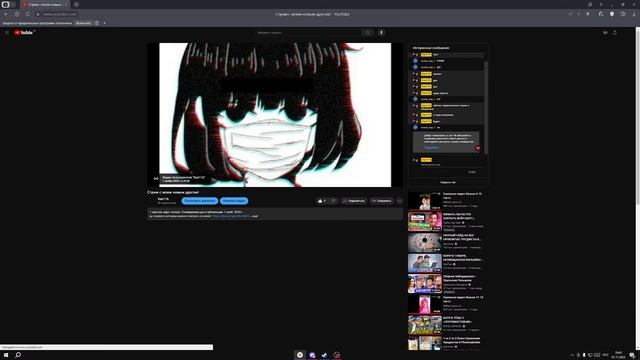640x360 pixels.
Task: Open the fifth recommended video with colorful faces thumbnail
Action: (x=424, y=284)
